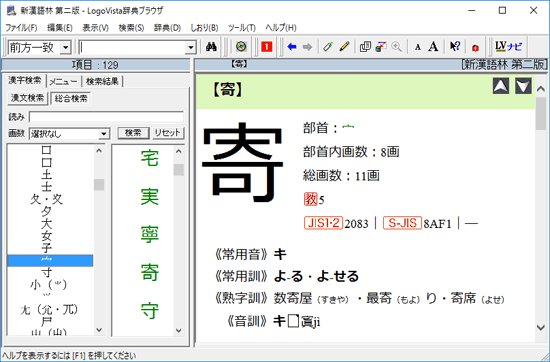Click the colorful disc dictionary icon
The image size is (550, 362).
point(241,47)
